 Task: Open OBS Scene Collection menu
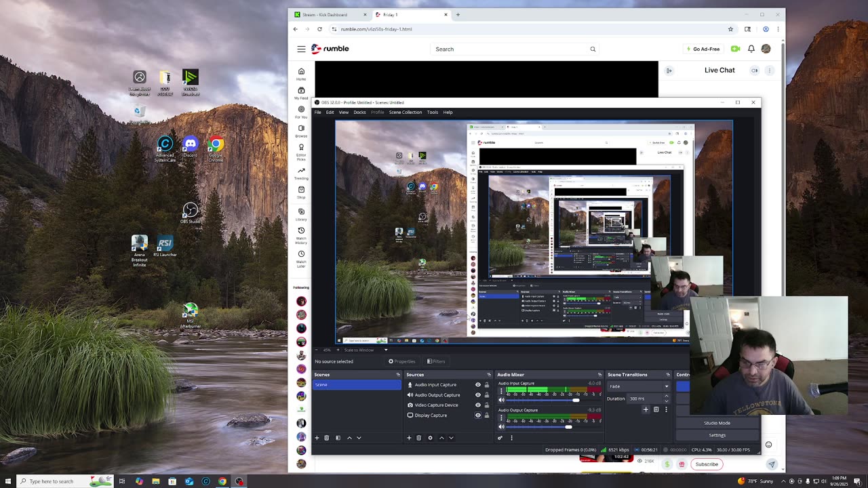click(x=405, y=113)
